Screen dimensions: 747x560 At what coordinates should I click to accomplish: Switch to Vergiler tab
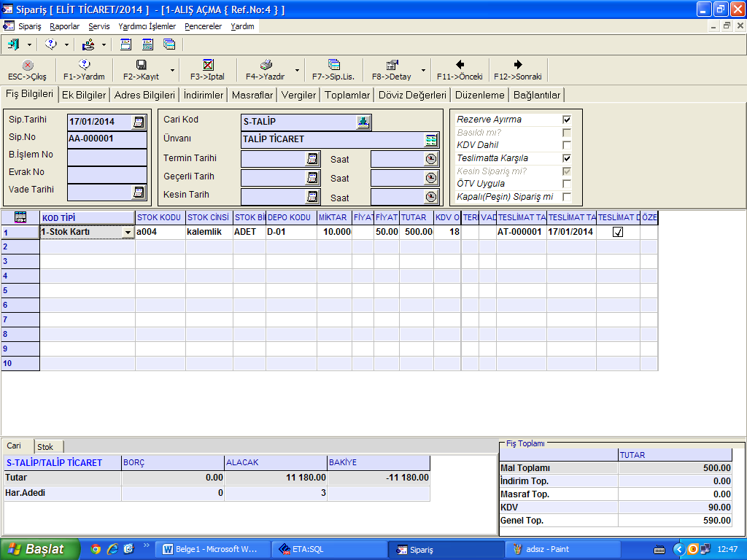click(298, 95)
